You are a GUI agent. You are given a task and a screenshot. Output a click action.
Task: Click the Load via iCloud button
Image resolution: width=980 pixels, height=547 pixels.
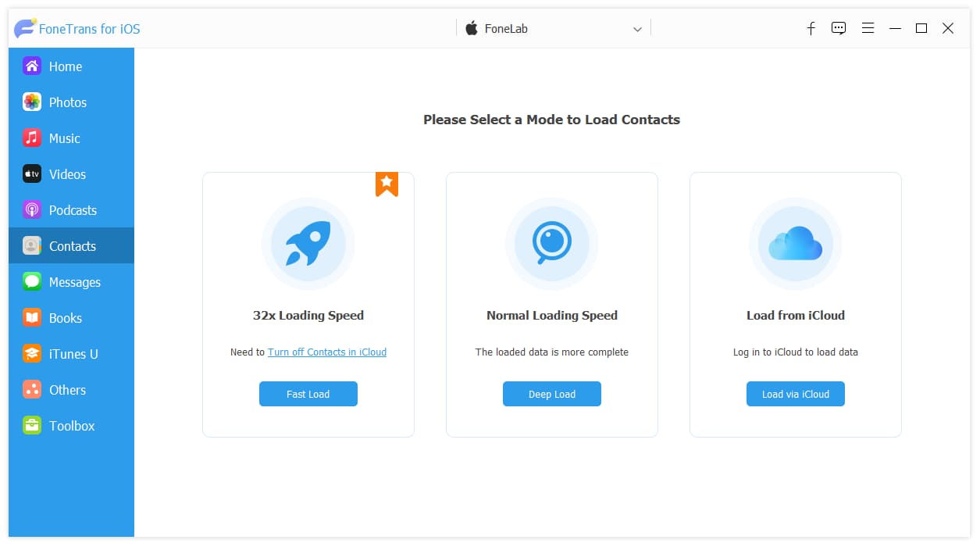click(796, 394)
